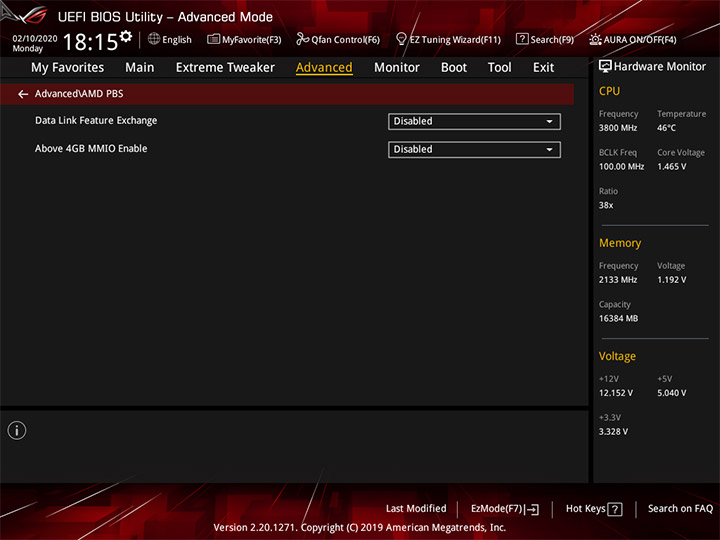Click the globe language icon

point(154,39)
